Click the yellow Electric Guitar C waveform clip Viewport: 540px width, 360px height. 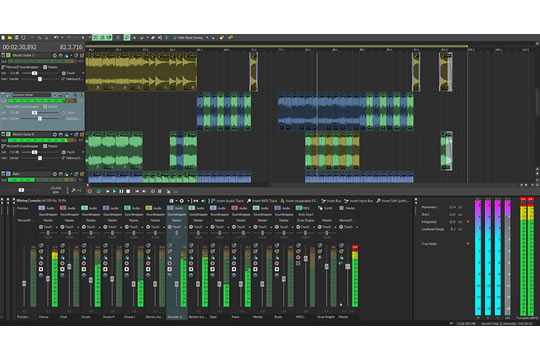pos(141,72)
